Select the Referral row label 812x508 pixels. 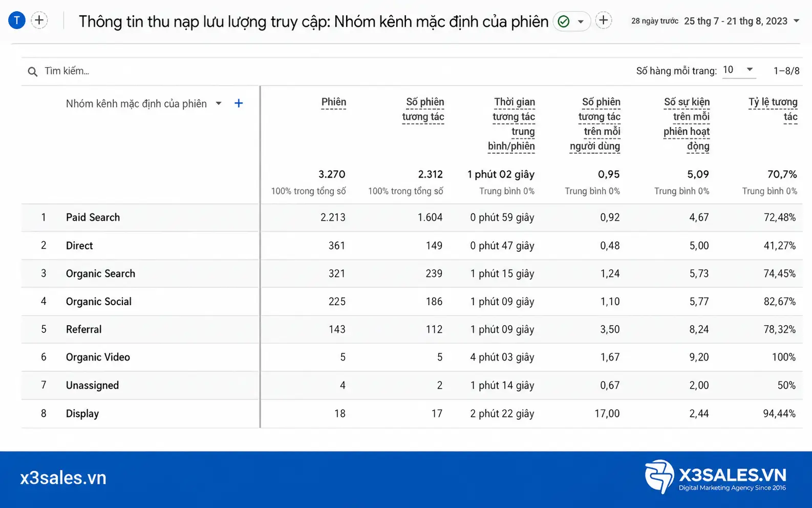click(x=84, y=329)
